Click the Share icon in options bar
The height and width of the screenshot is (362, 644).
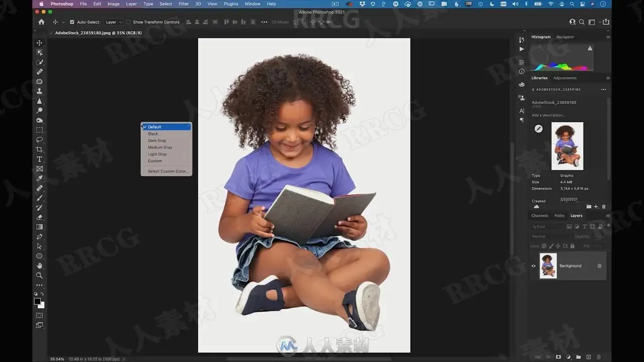point(606,22)
